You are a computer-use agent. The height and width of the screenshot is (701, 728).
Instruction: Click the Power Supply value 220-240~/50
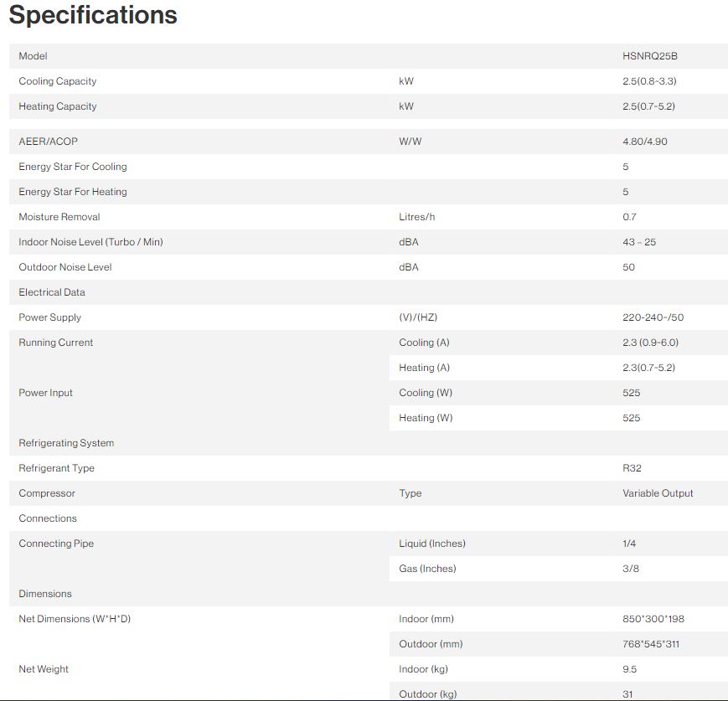(x=653, y=317)
